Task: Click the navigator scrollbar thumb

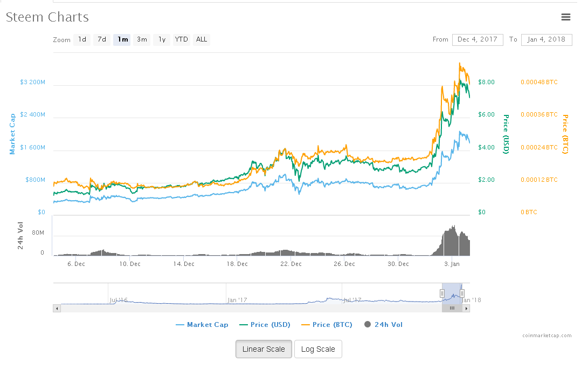Action: click(x=452, y=309)
